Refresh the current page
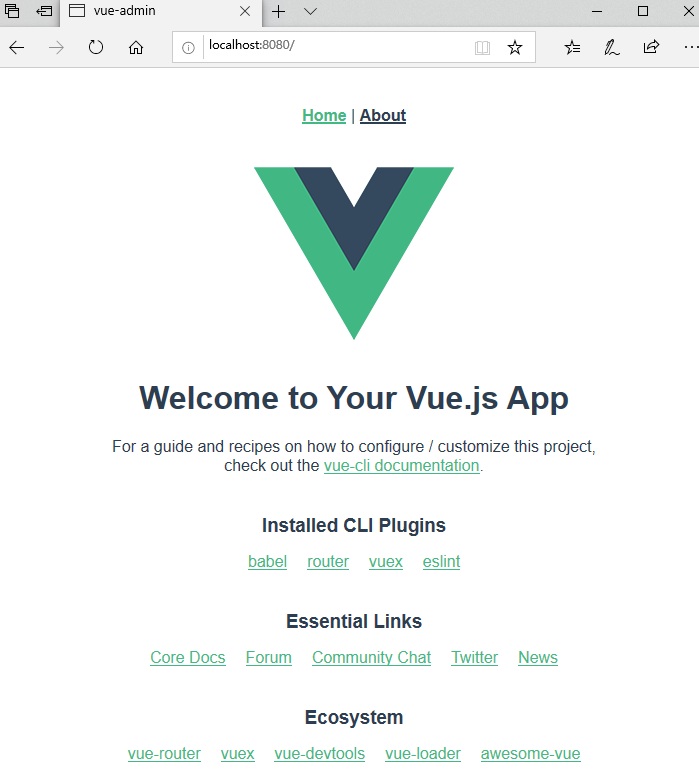 click(96, 47)
